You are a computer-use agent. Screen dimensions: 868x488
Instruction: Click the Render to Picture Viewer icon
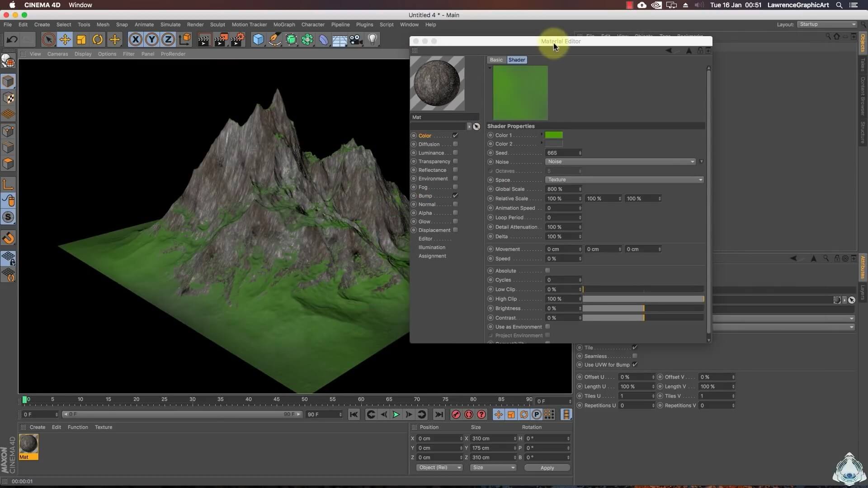tap(221, 40)
